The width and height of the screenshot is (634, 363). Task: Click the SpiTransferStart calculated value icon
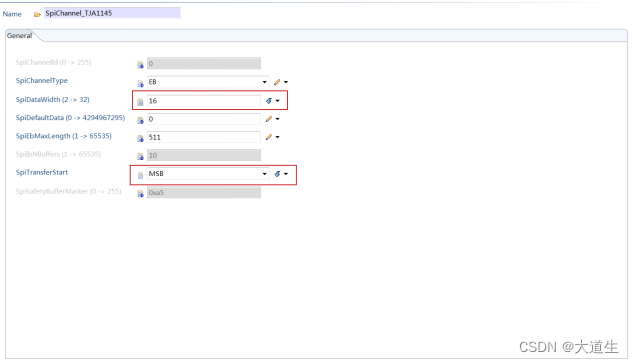(277, 174)
